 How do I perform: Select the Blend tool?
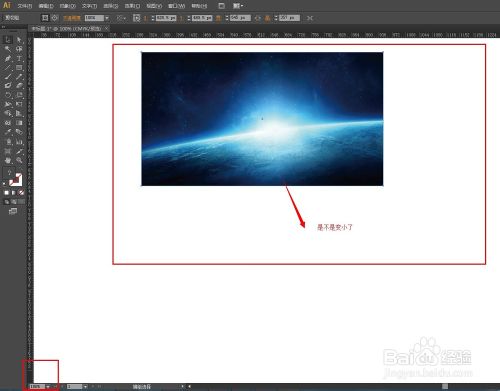(19, 132)
